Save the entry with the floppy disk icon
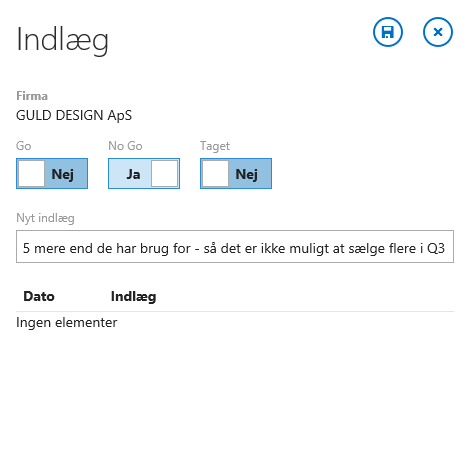 tap(388, 32)
